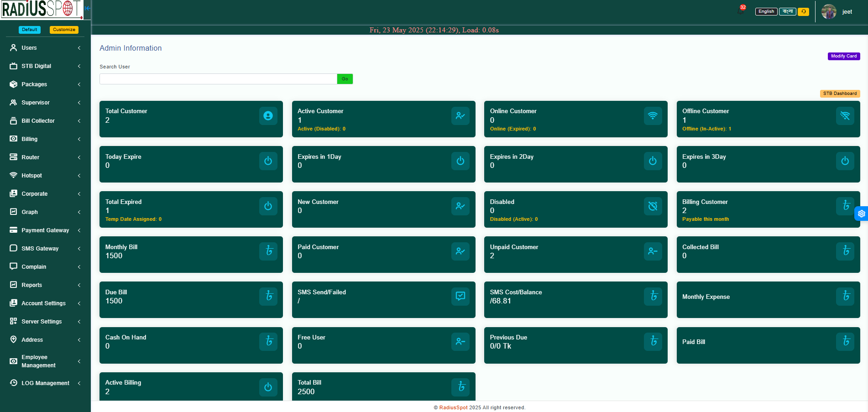This screenshot has height=412, width=868.
Task: Click the Today Expire power icon
Action: (x=268, y=161)
